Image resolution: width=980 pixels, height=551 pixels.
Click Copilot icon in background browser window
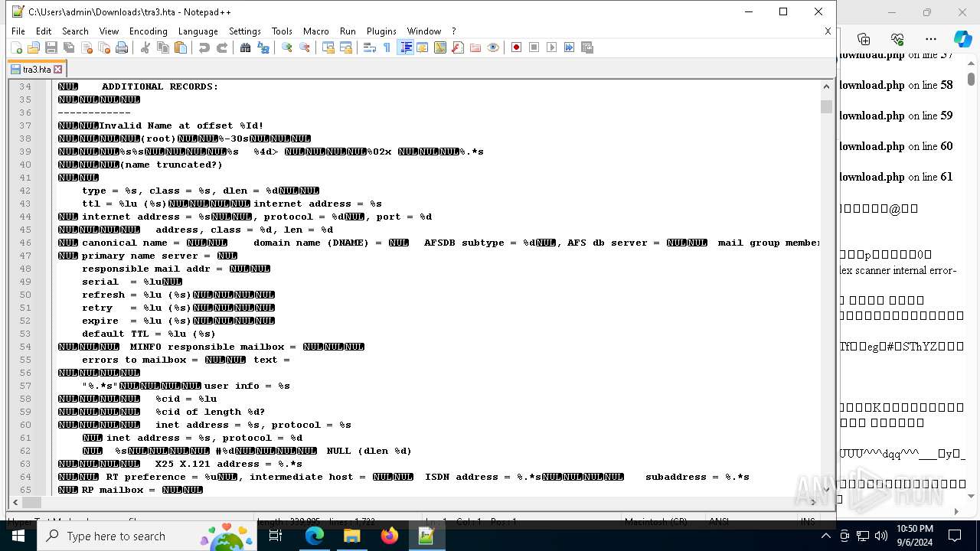point(962,39)
